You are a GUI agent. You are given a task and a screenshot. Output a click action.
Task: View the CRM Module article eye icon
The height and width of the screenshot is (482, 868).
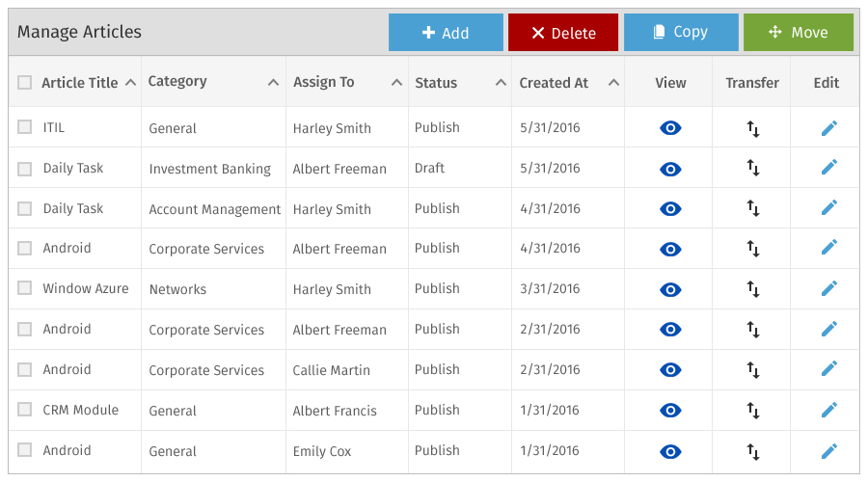point(670,410)
